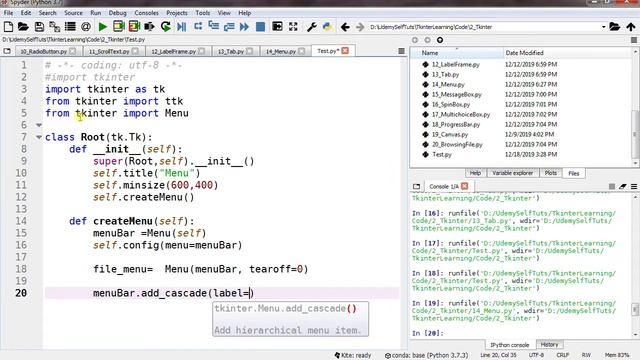Run selection or current line icon
The height and width of the screenshot is (360, 640).
point(149,27)
